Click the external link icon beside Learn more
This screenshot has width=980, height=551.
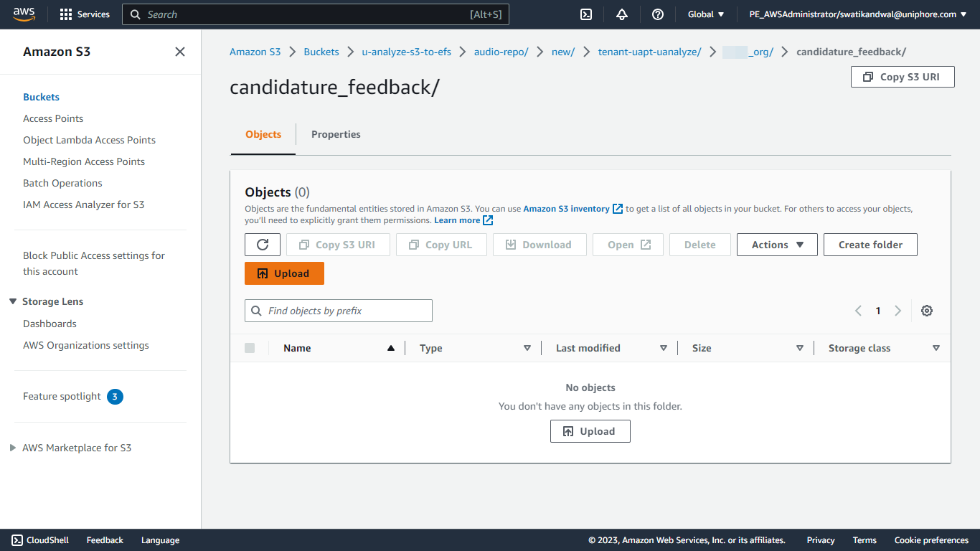pyautogui.click(x=488, y=220)
